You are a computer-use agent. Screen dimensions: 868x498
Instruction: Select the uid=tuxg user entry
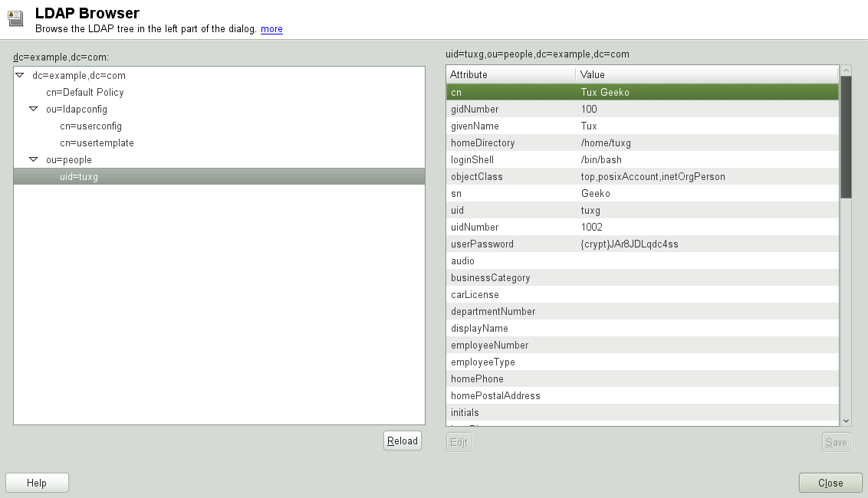(x=80, y=176)
